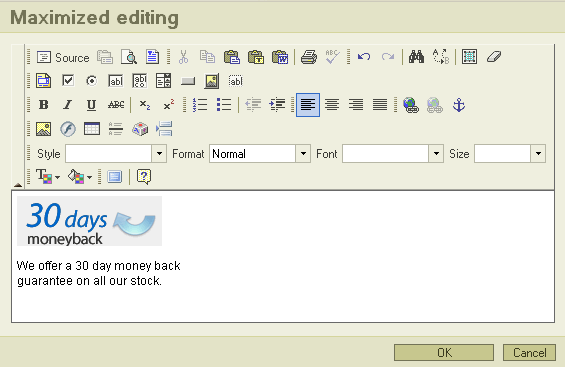565x367 pixels.
Task: Toggle underline formatting
Action: pyautogui.click(x=92, y=105)
